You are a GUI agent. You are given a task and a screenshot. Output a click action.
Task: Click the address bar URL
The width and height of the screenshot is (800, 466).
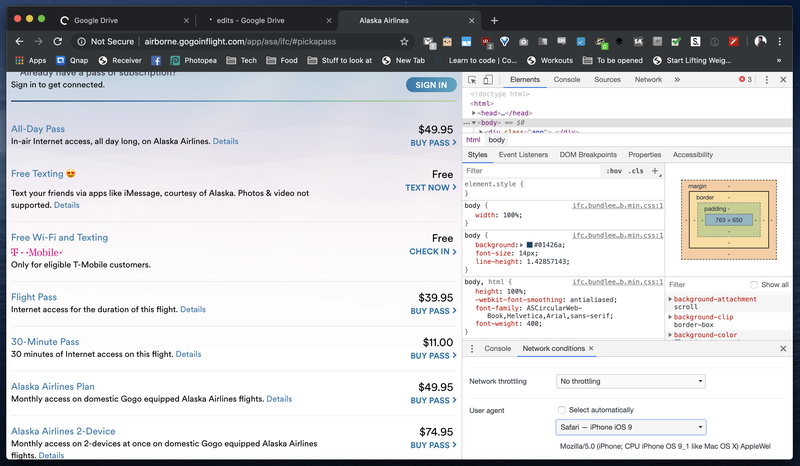[x=240, y=41]
